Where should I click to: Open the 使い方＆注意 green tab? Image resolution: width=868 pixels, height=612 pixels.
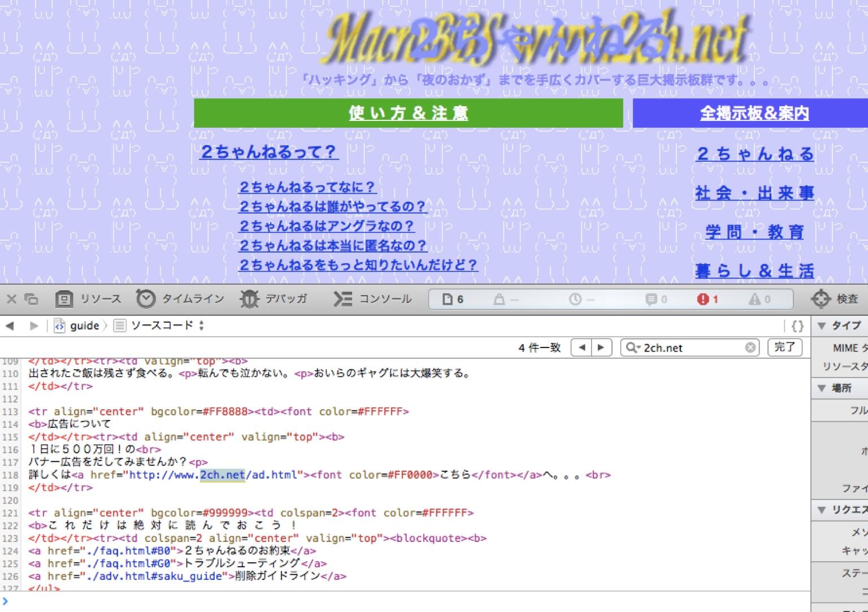[x=409, y=113]
